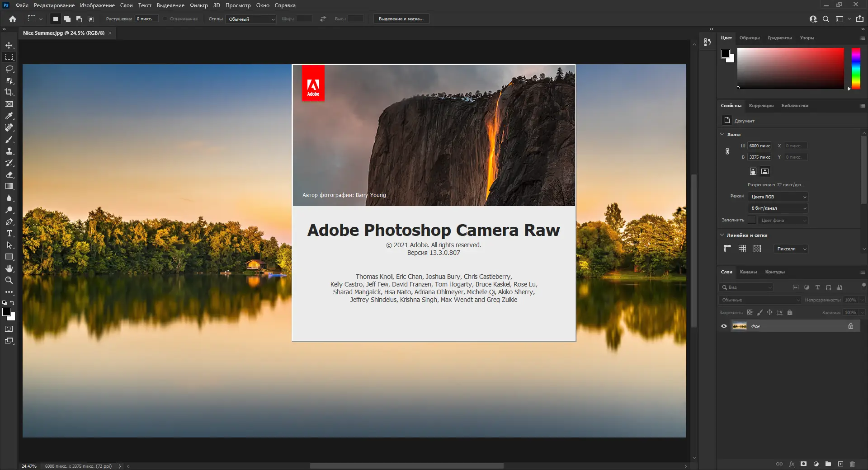Image resolution: width=868 pixels, height=470 pixels.
Task: Switch to the Каналы tab
Action: click(748, 272)
